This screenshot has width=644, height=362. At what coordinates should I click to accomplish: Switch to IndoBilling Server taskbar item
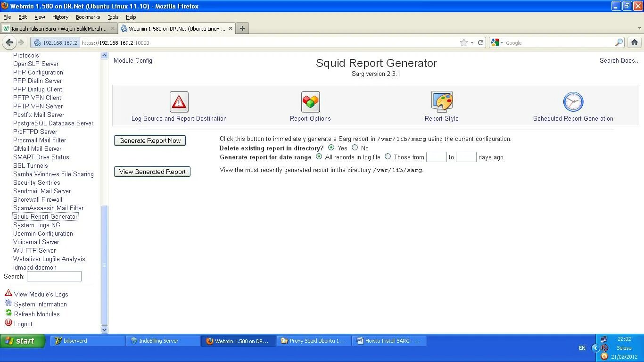pyautogui.click(x=163, y=341)
